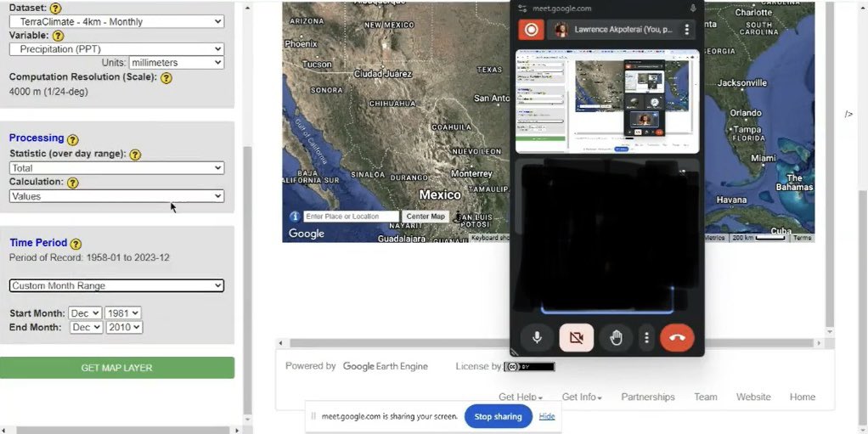Open the Start Month Dec dropdown
868x434 pixels.
coord(85,313)
